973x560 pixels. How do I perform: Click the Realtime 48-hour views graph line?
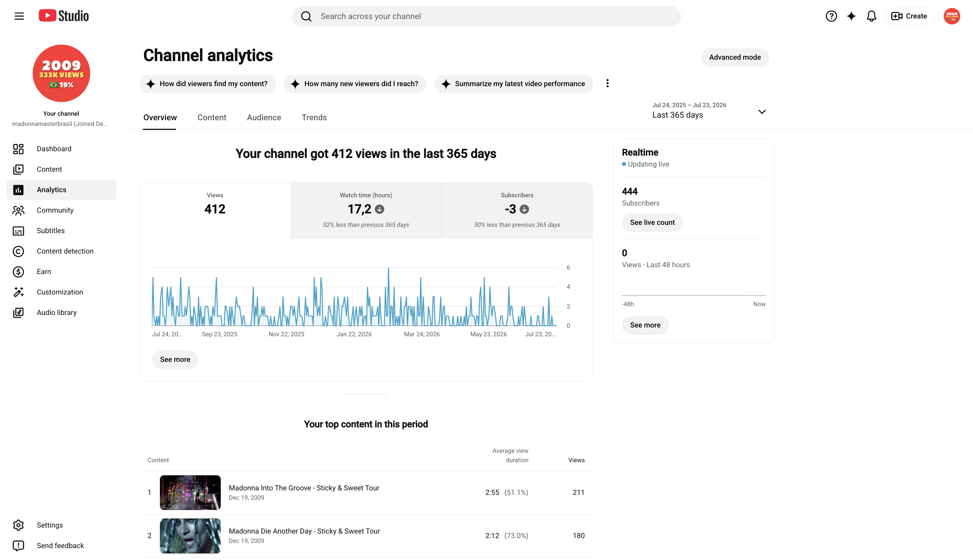tap(694, 295)
